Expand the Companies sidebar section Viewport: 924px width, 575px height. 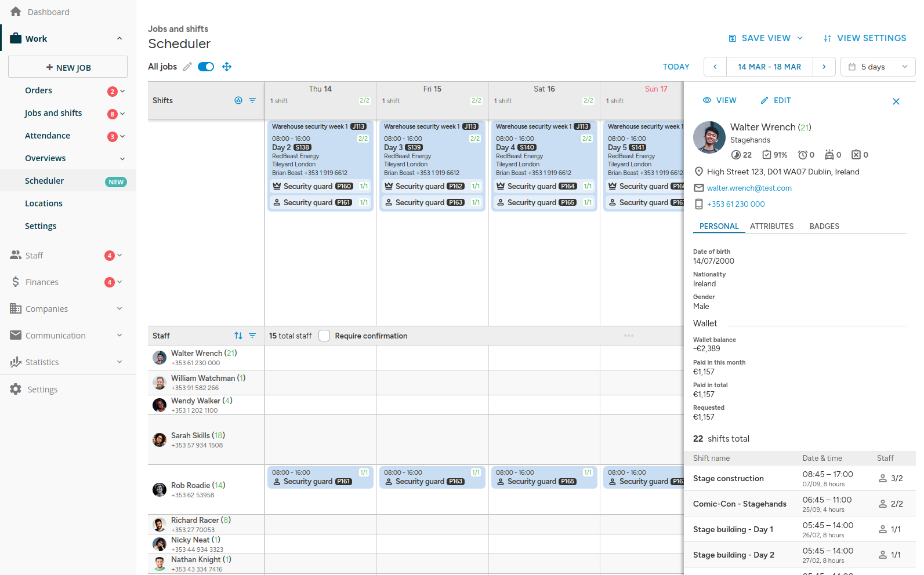pos(119,308)
